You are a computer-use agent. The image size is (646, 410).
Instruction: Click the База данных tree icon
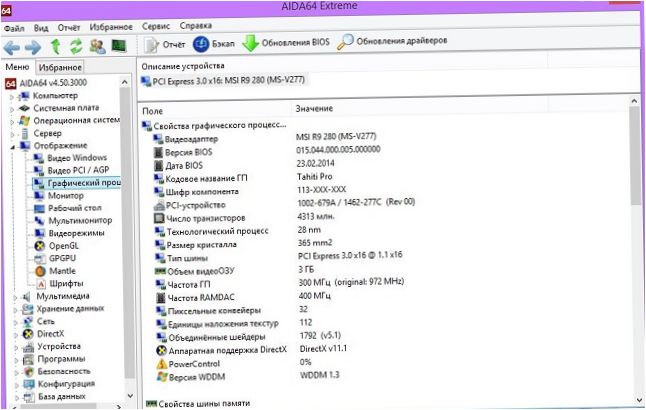coord(29,397)
